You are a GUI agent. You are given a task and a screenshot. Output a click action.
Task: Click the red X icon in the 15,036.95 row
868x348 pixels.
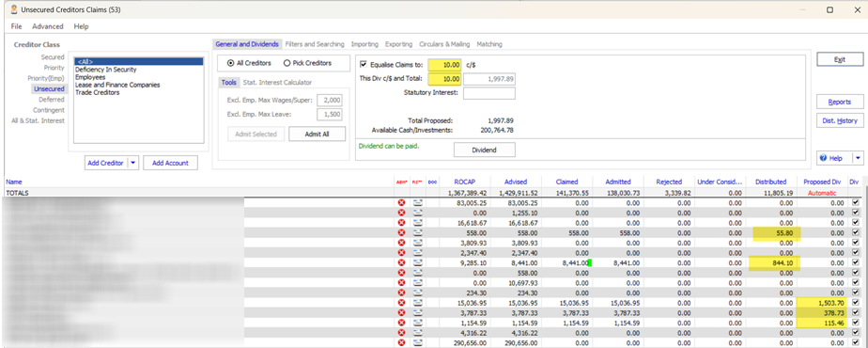click(402, 303)
